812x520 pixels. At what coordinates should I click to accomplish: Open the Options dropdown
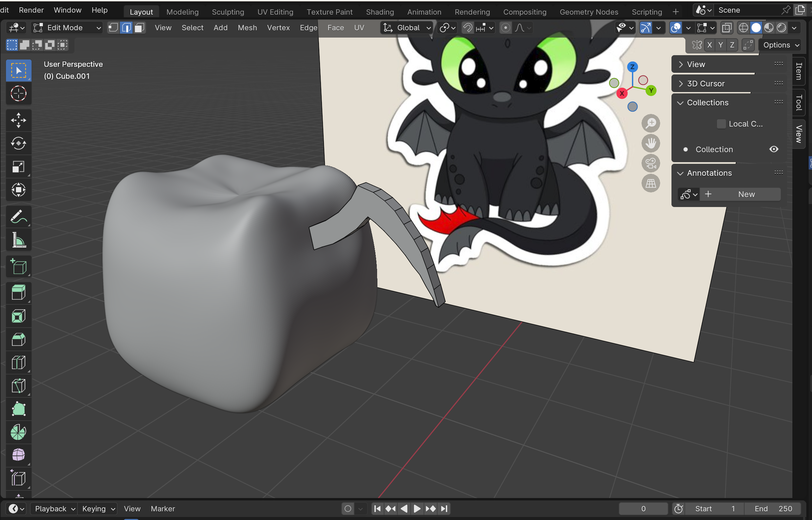(x=781, y=45)
